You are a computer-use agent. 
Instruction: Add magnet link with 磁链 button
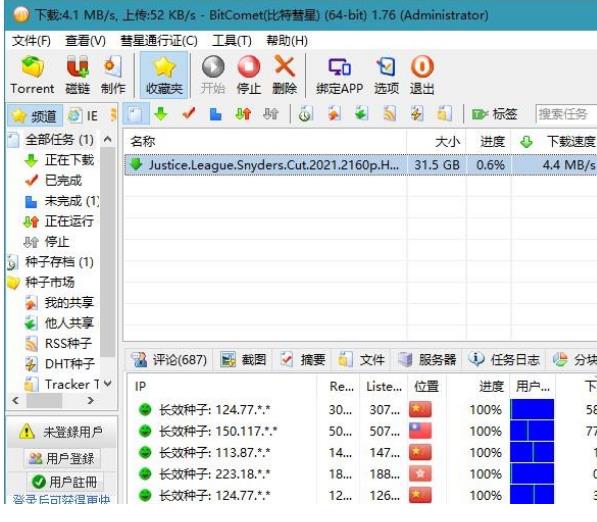click(78, 75)
